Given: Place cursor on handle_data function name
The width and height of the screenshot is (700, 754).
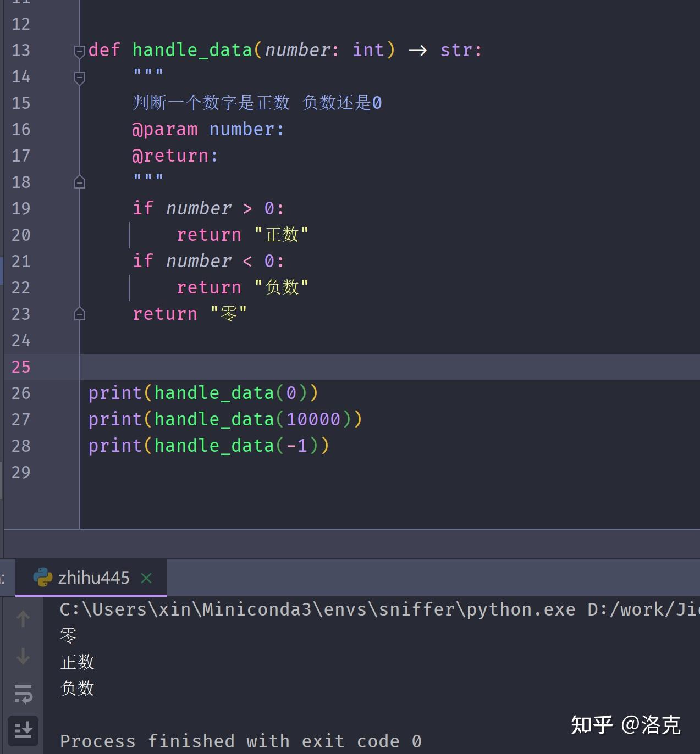Looking at the screenshot, I should (192, 50).
